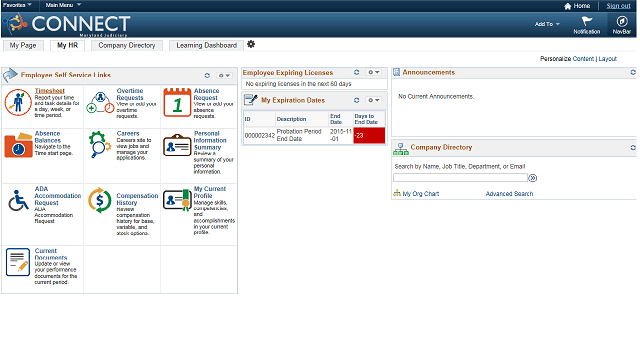Expand the Add To dropdown
The image size is (640, 360).
547,24
